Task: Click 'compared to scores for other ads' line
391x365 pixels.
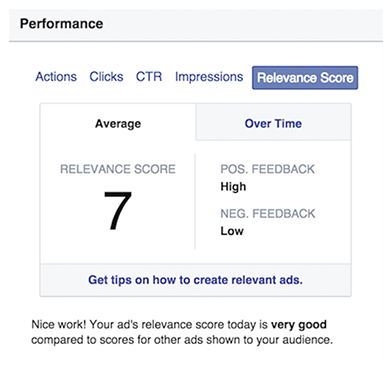Action: pyautogui.click(x=182, y=340)
